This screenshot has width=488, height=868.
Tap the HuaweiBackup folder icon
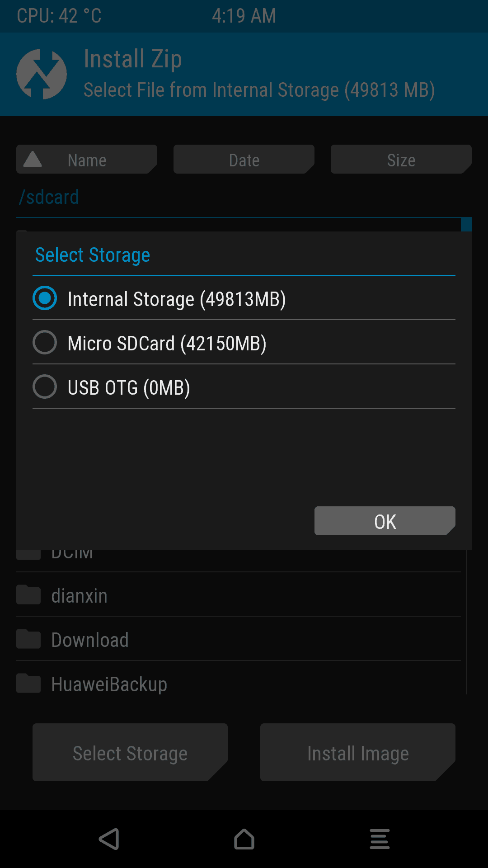tap(28, 683)
